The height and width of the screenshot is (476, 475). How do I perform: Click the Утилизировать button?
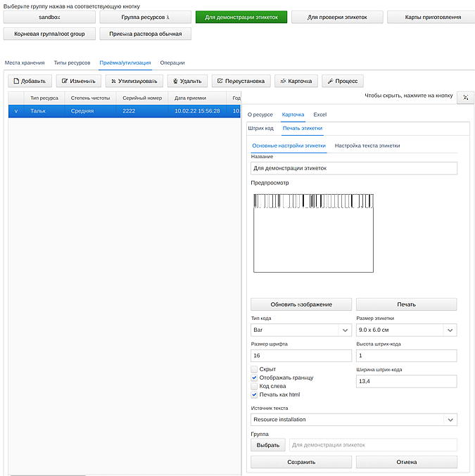134,81
